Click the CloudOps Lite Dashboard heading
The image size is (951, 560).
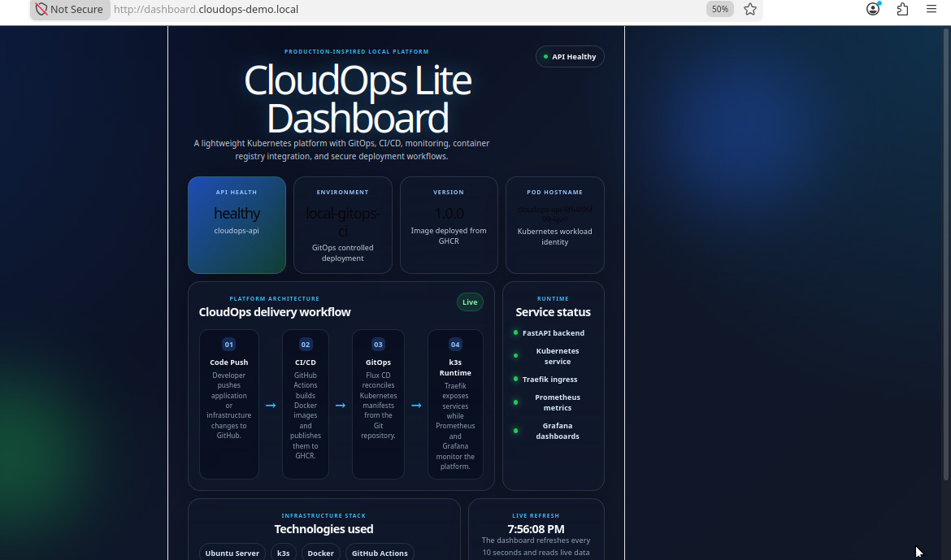(x=357, y=99)
